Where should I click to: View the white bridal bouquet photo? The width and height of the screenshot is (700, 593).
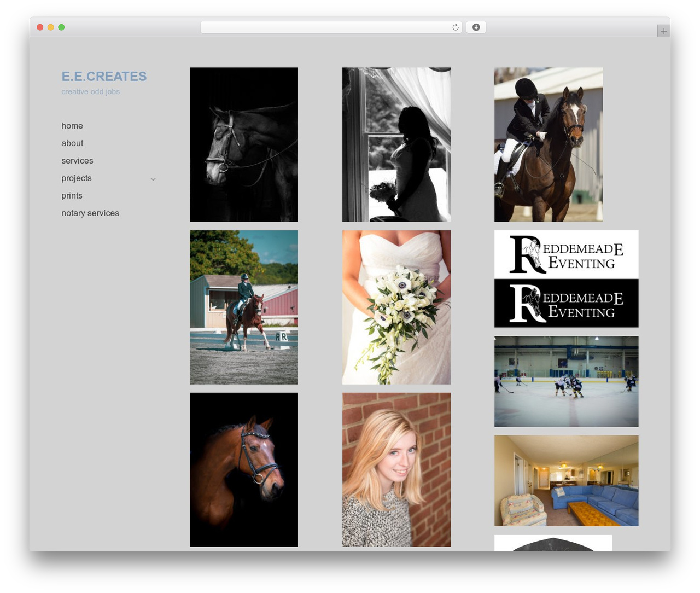click(x=396, y=307)
